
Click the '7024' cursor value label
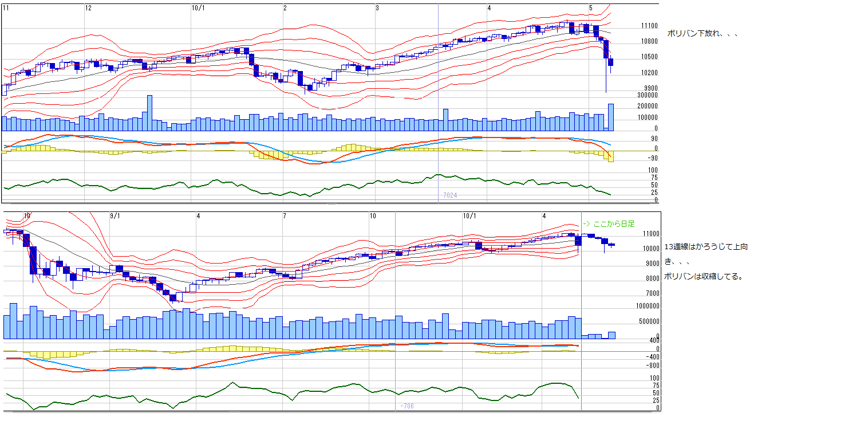(x=450, y=196)
